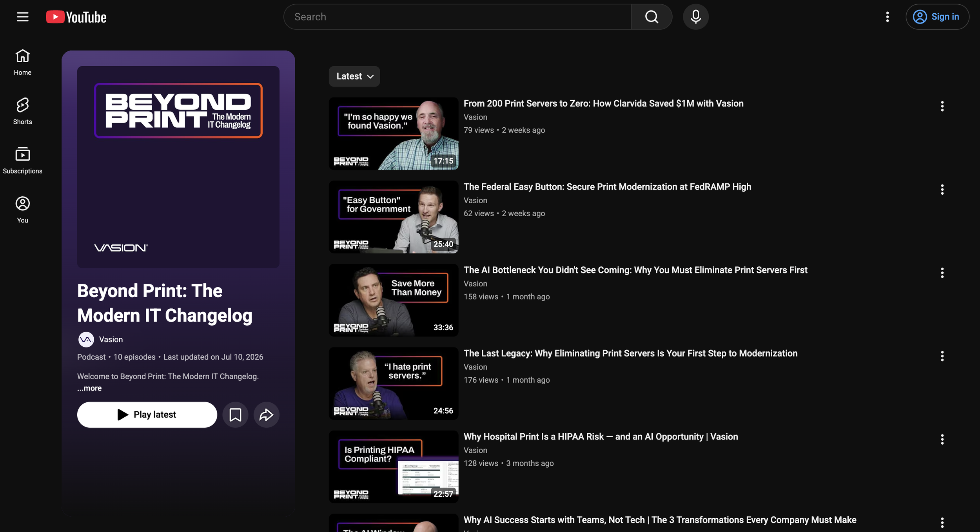Play the 'Easy Button for Government' thumbnail

[x=394, y=217]
